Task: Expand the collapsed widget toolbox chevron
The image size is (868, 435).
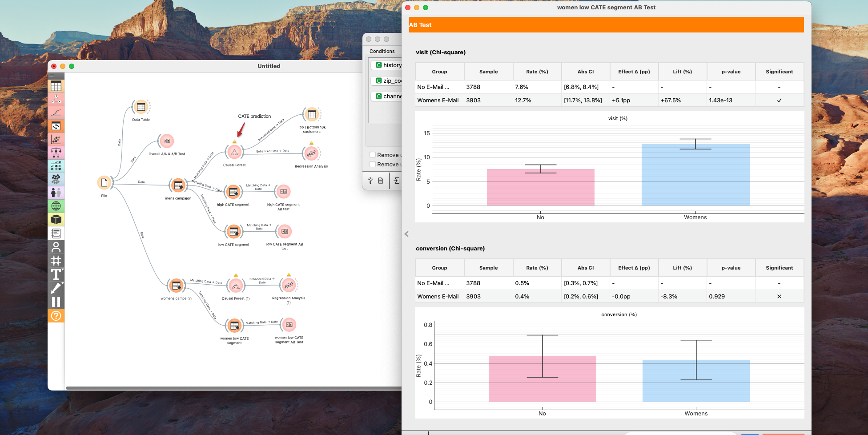Action: (52, 76)
